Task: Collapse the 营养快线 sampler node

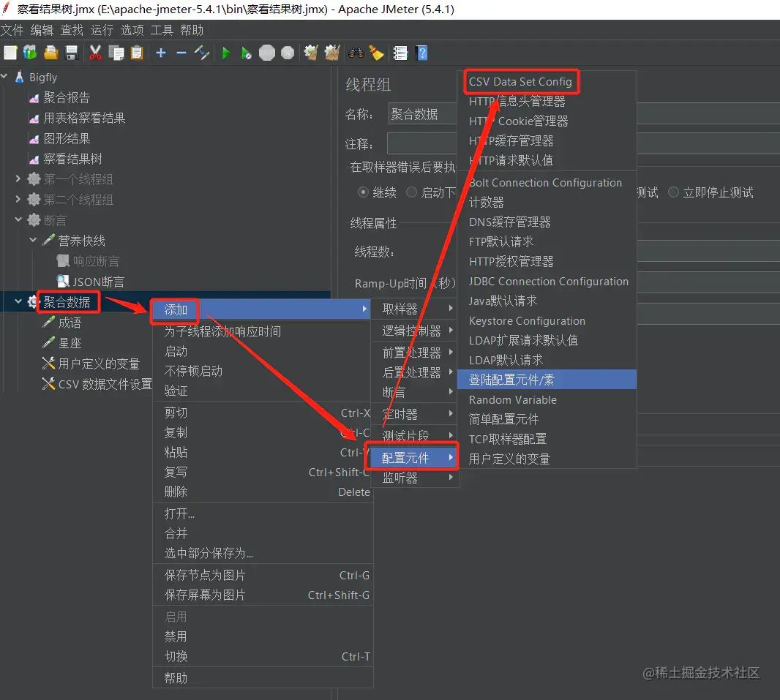Action: 33,240
